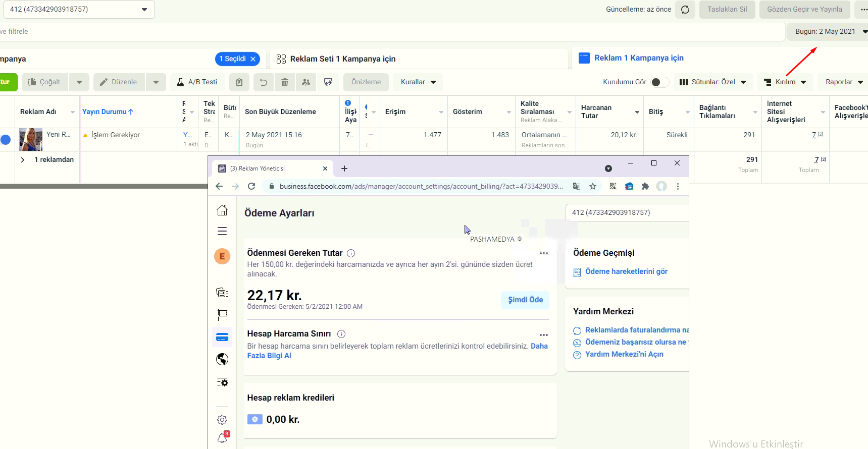Click the Düzenle edit button
Screen dimensions: 868x449
pos(119,82)
